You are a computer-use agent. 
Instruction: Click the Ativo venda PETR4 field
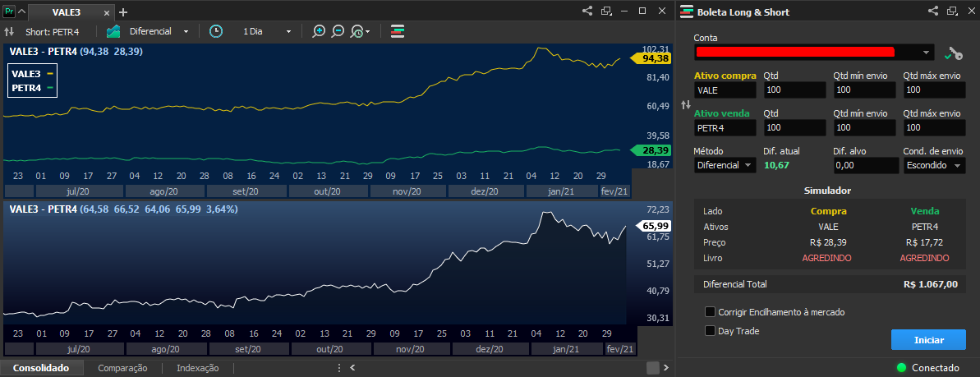click(x=725, y=127)
